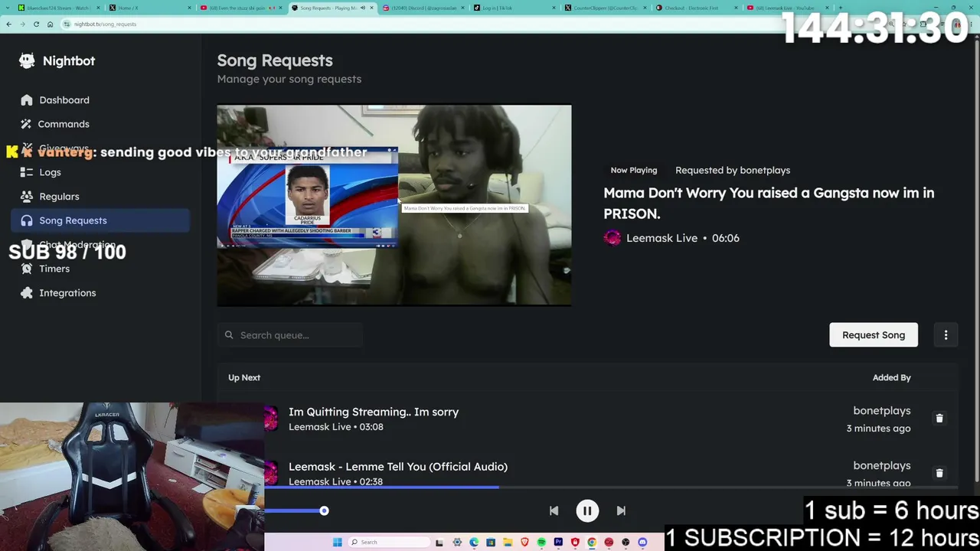Switch to the Checkout - Electronic First tab
The image size is (980, 551).
[697, 8]
